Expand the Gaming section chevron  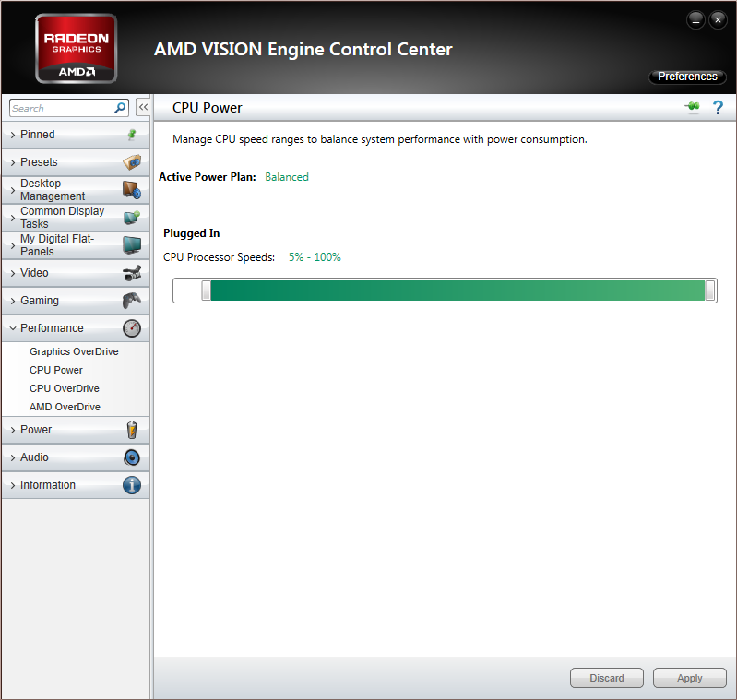click(x=13, y=302)
